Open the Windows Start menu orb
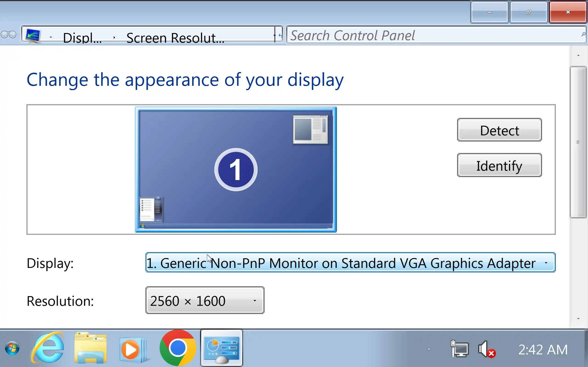Image resolution: width=588 pixels, height=367 pixels. pyautogui.click(x=12, y=348)
